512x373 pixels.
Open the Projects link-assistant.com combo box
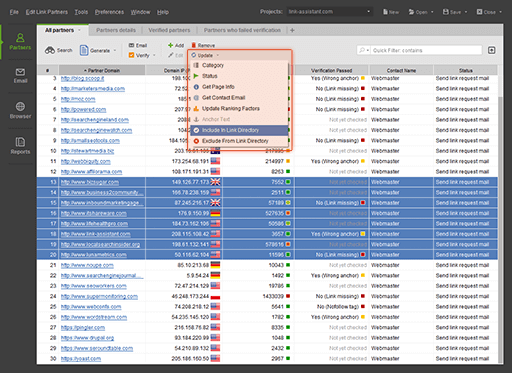pyautogui.click(x=329, y=12)
